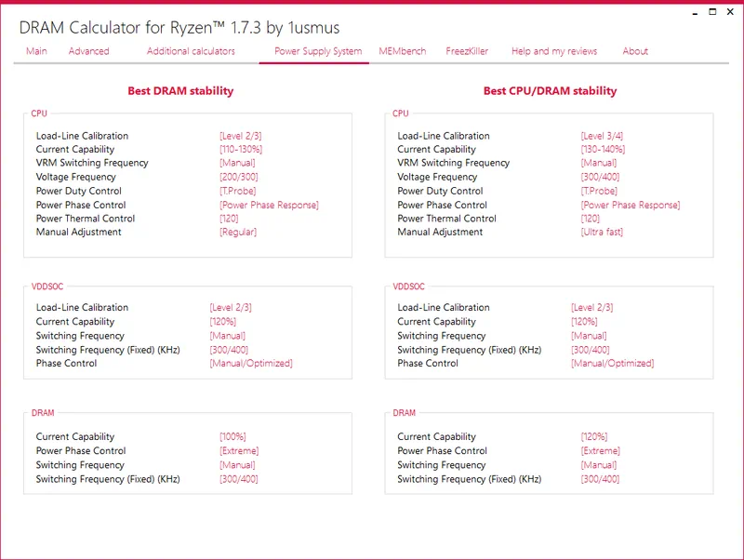Screen dimensions: 744x560
Task: Click Power Thermal Control '[120]' under Best DRAM stability
Action: coord(229,219)
